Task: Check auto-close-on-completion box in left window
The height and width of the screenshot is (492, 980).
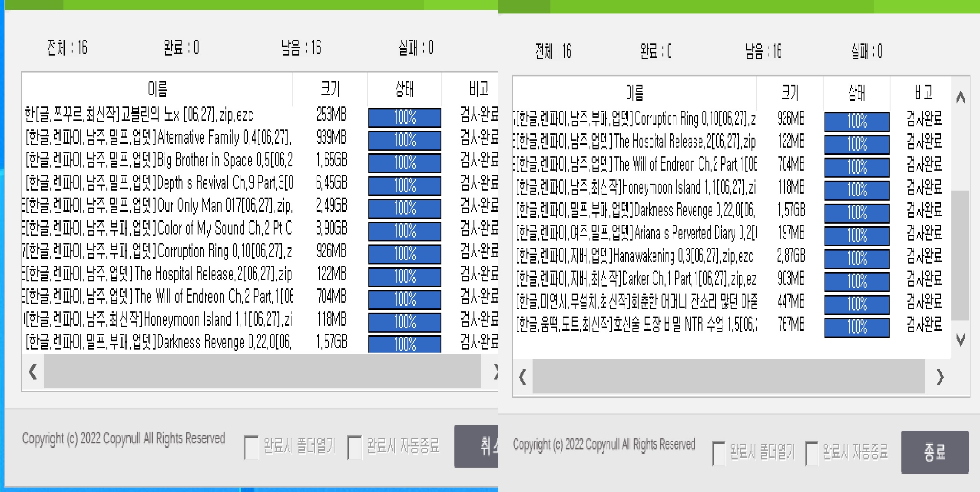Action: tap(354, 447)
